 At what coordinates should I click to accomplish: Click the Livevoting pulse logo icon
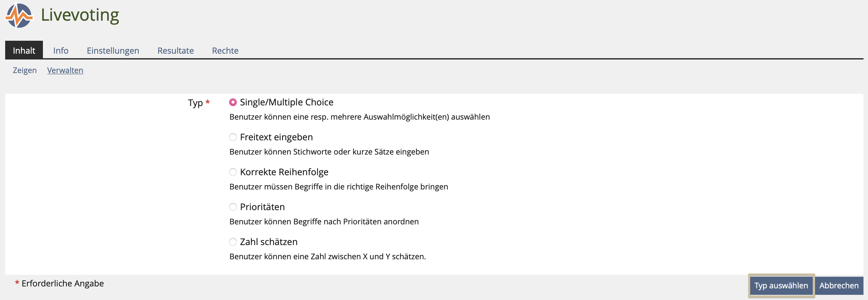click(x=19, y=16)
